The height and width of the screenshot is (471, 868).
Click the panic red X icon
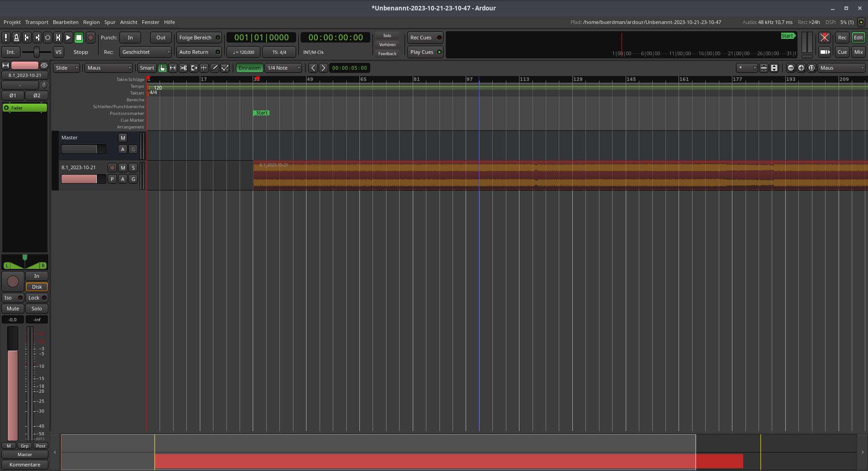pyautogui.click(x=825, y=38)
